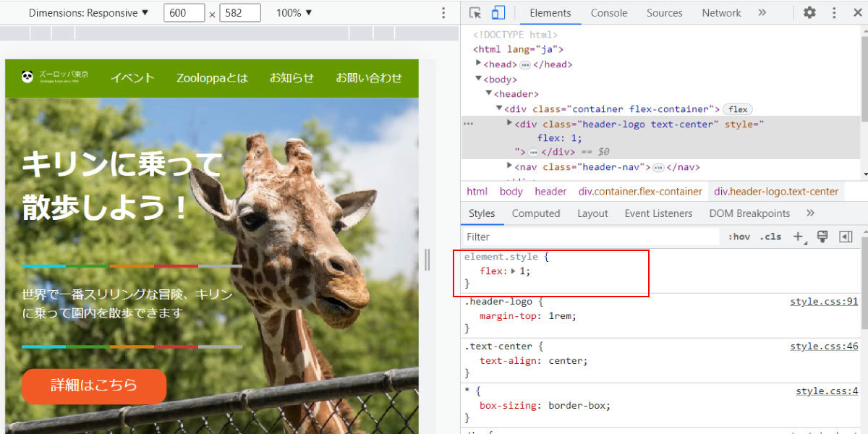The image size is (868, 434).
Task: Open DevTools settings gear
Action: [809, 13]
